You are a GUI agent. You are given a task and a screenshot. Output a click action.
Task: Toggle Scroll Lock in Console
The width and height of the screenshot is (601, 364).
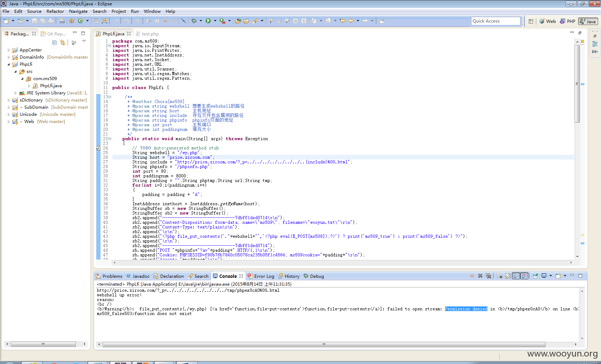508,276
